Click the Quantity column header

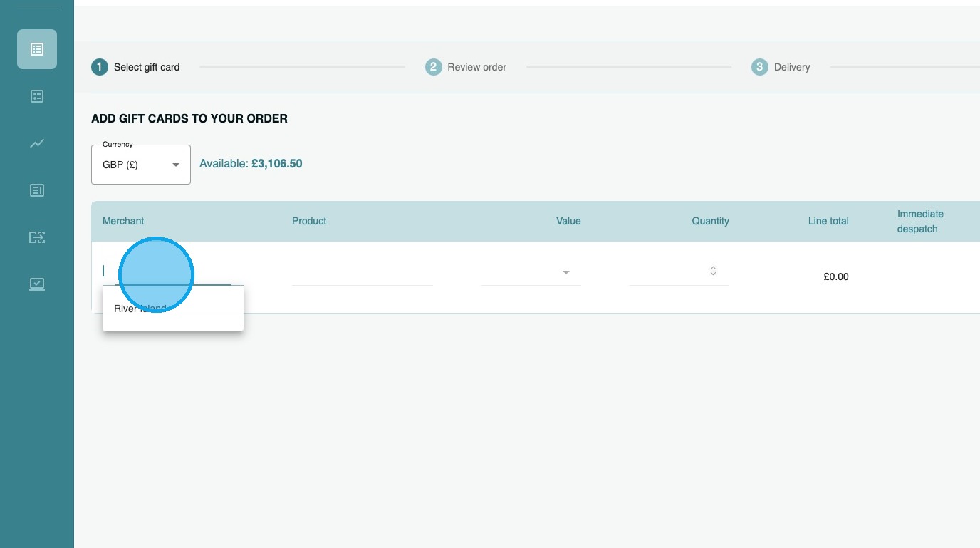coord(710,221)
